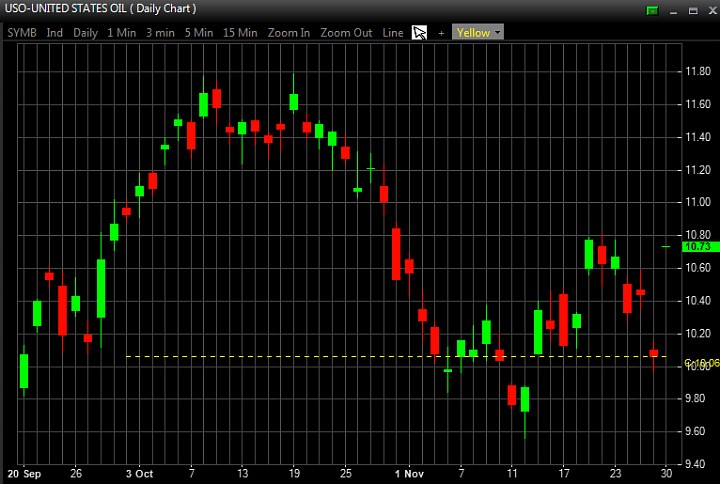
Task: Click the 11.00 price axis label
Action: pyautogui.click(x=698, y=203)
